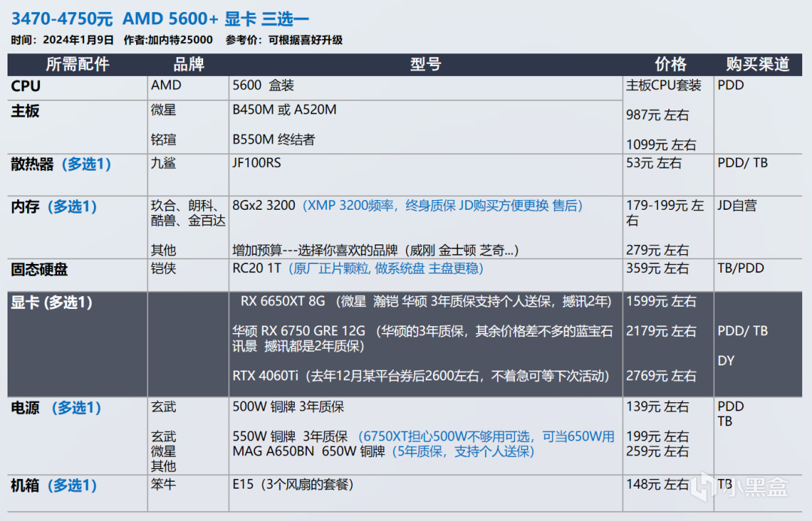Viewport: 812px width, 521px height.
Task: Click the author text '作者:加内特25000'
Action: pyautogui.click(x=168, y=40)
